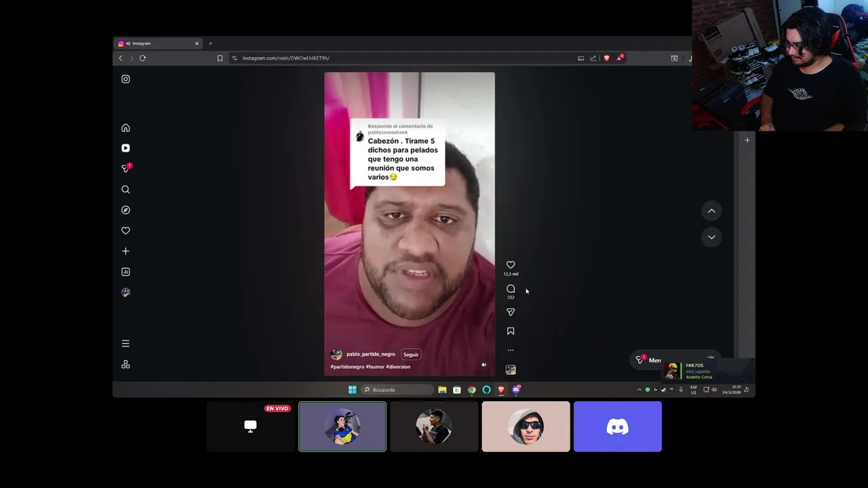
Task: Reload the Instagram page
Action: tap(142, 58)
